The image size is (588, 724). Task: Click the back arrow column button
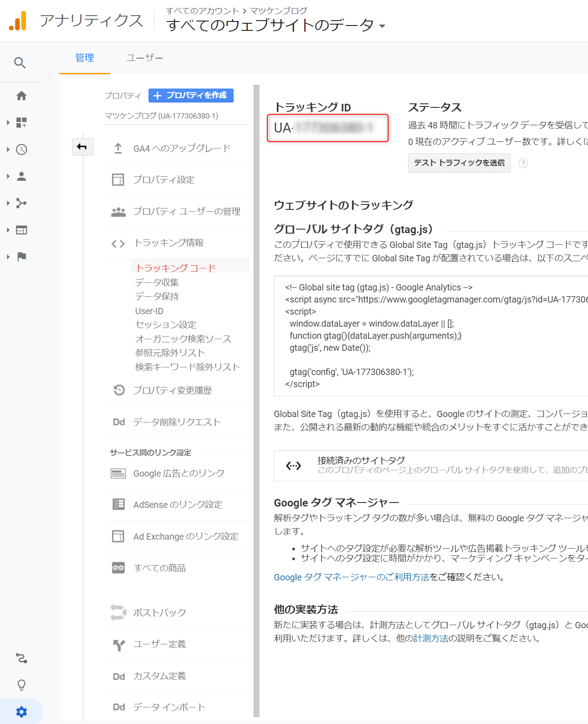point(82,147)
